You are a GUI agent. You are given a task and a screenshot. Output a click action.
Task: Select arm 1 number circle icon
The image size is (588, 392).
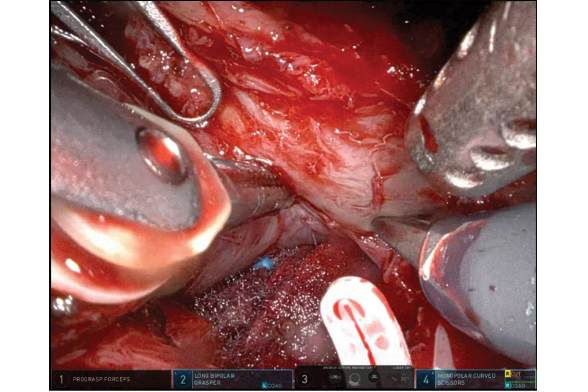[61, 379]
